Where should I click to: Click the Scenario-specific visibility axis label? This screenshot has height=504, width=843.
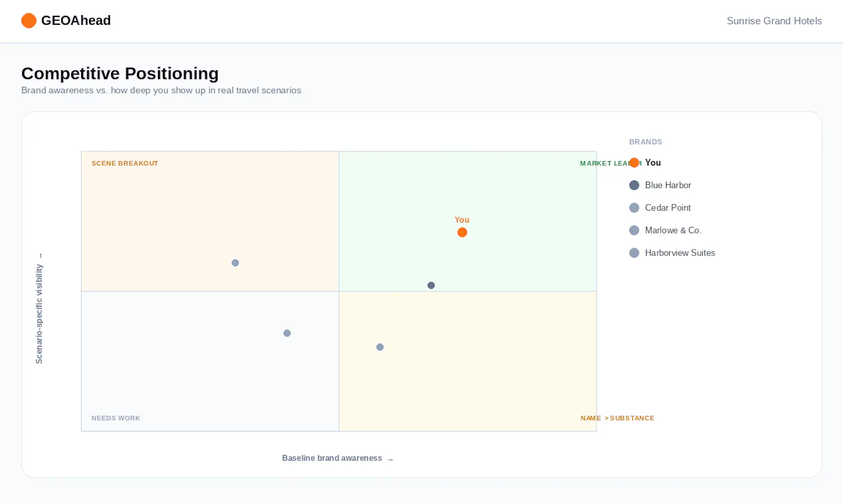pos(39,309)
